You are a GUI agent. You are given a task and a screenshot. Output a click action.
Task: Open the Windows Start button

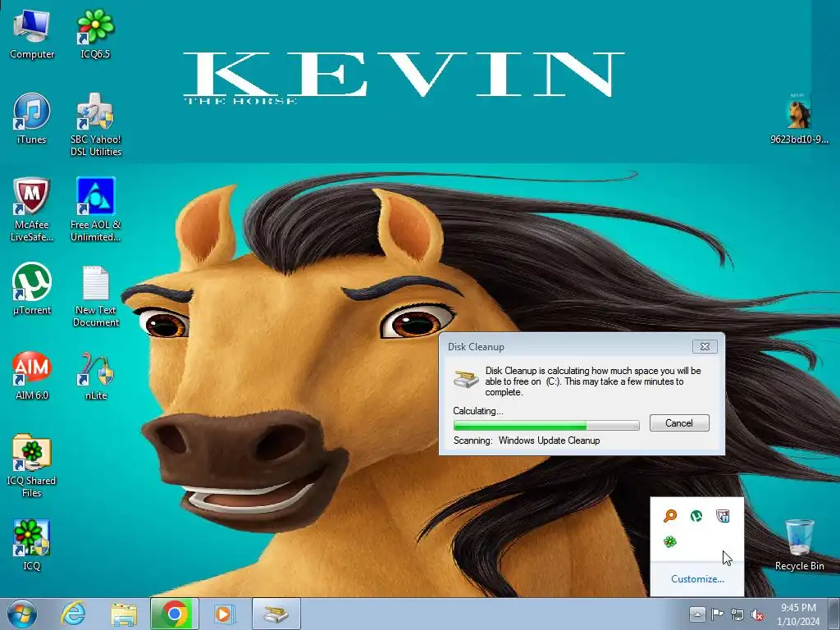click(22, 614)
